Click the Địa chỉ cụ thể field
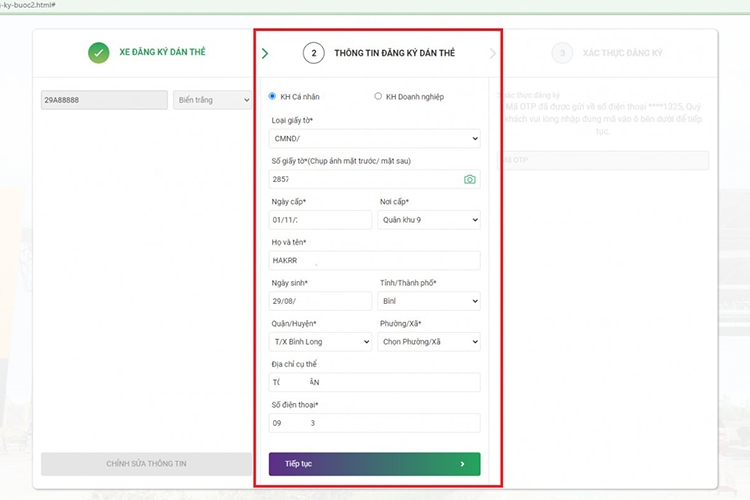Image resolution: width=750 pixels, height=500 pixels. pos(375,382)
